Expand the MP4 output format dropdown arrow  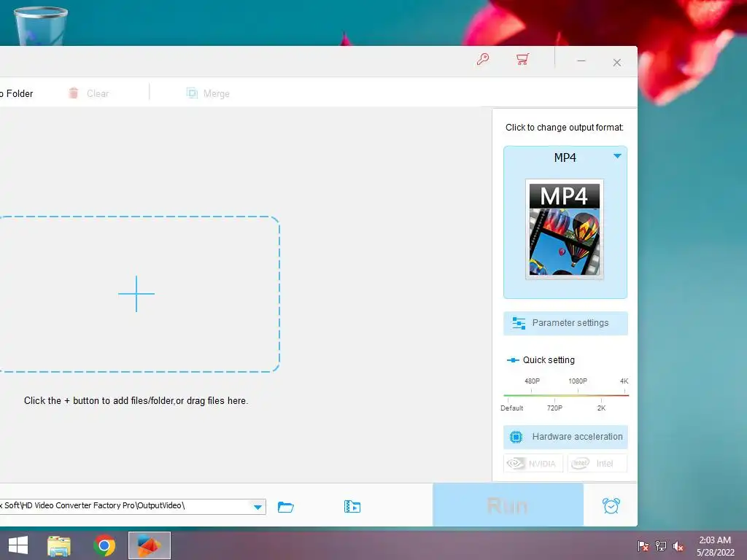617,156
